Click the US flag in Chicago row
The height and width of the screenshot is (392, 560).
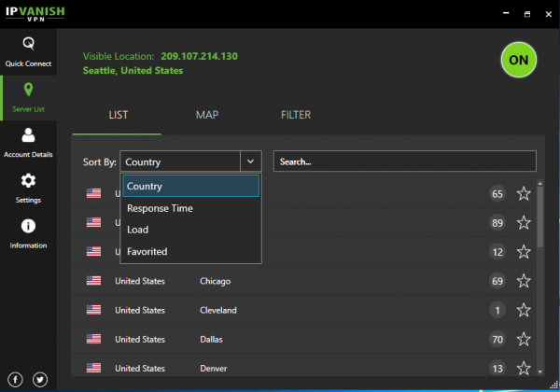93,281
